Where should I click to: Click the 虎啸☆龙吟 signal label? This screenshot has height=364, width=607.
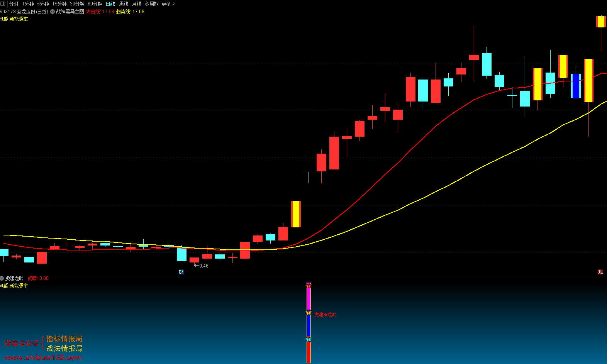(325, 315)
